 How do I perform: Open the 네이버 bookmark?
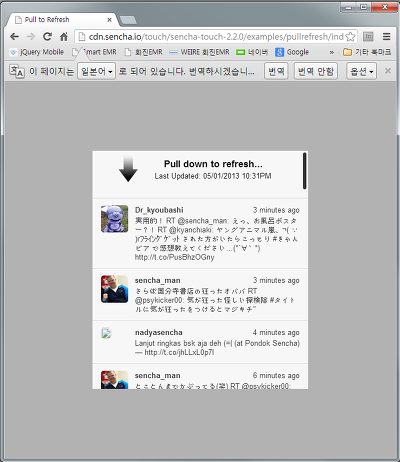[x=252, y=52]
